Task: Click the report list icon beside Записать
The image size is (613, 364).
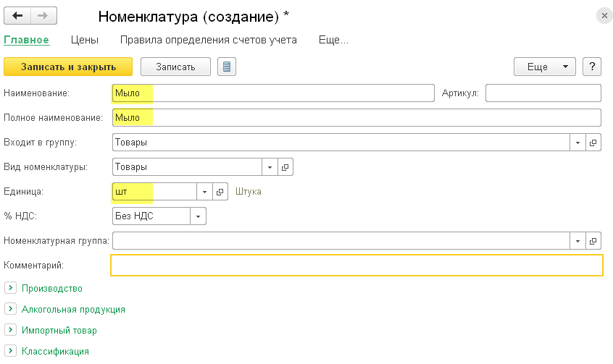Action: pyautogui.click(x=228, y=67)
